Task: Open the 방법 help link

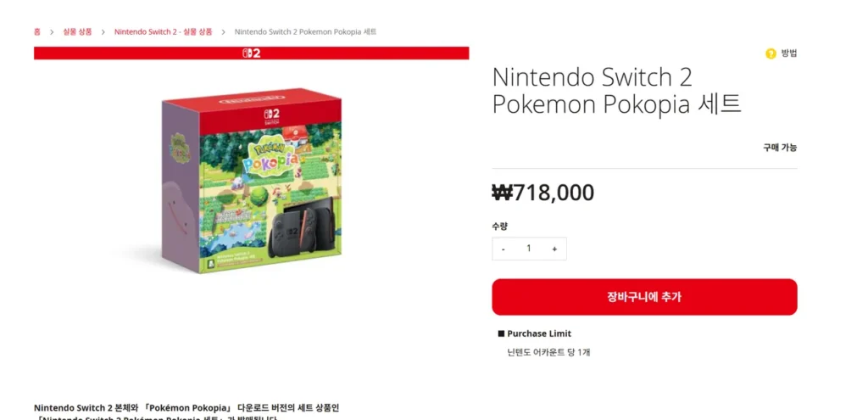Action: pos(789,53)
